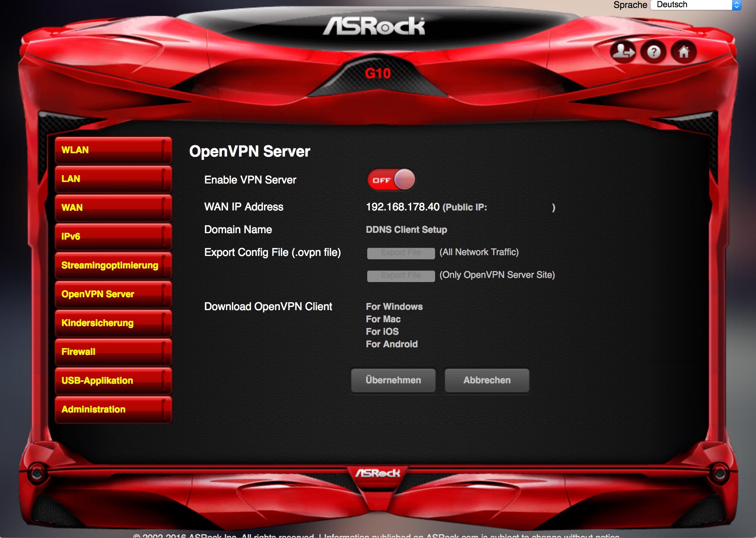Click Export File for Only OpenVPN Server Site
Viewport: 756px width, 538px height.
[401, 276]
